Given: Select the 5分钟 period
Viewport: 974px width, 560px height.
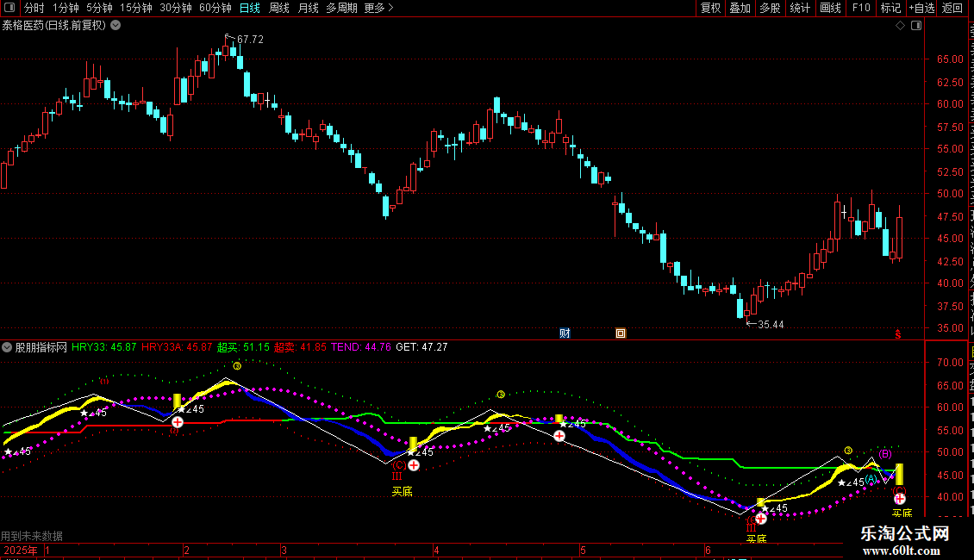Looking at the screenshot, I should point(99,8).
